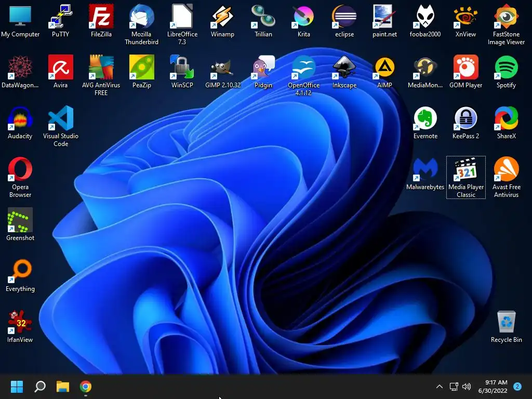Open the network status tray icon
This screenshot has width=532, height=399.
(x=454, y=387)
